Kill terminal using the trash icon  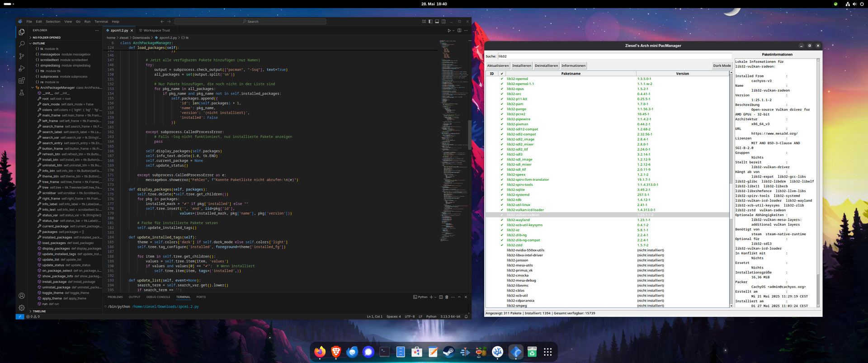(447, 297)
